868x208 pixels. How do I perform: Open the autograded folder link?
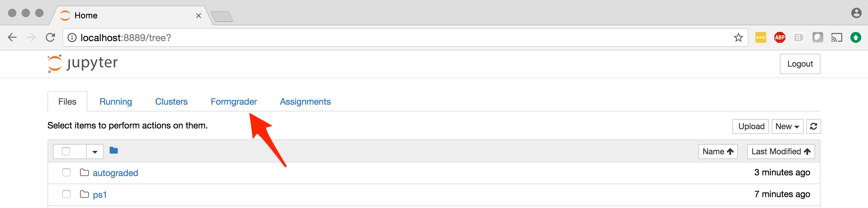[115, 173]
